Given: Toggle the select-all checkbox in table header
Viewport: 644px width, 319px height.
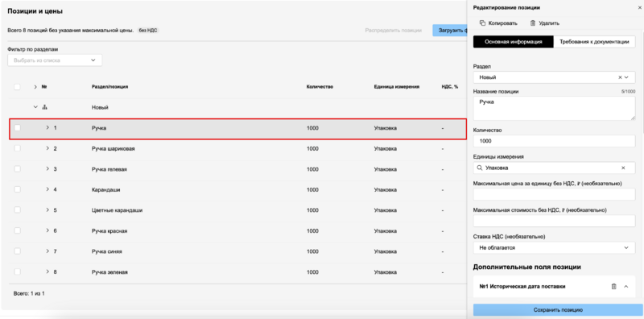Looking at the screenshot, I should click(17, 87).
